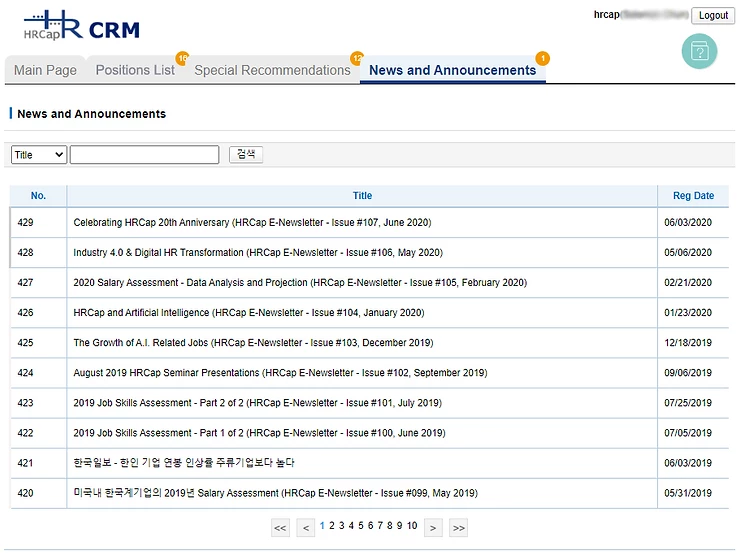Go to page 5 in pagination
The width and height of the screenshot is (740, 555).
(361, 525)
